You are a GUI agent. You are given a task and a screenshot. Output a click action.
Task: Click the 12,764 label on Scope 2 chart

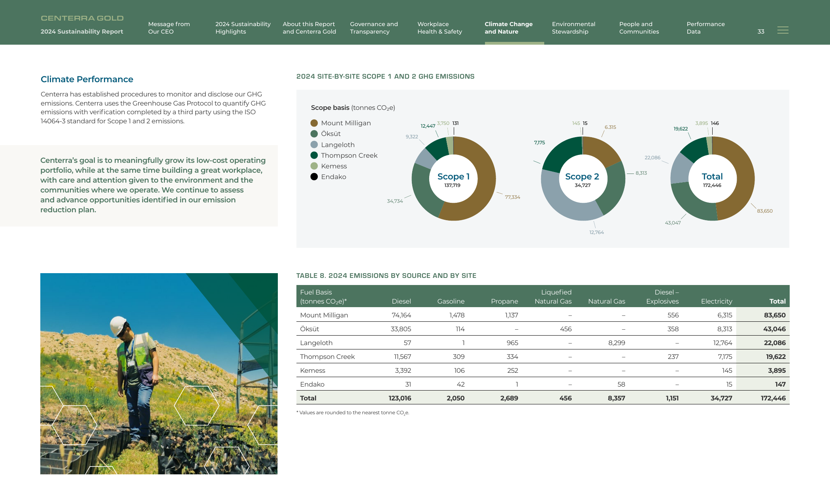(x=596, y=232)
